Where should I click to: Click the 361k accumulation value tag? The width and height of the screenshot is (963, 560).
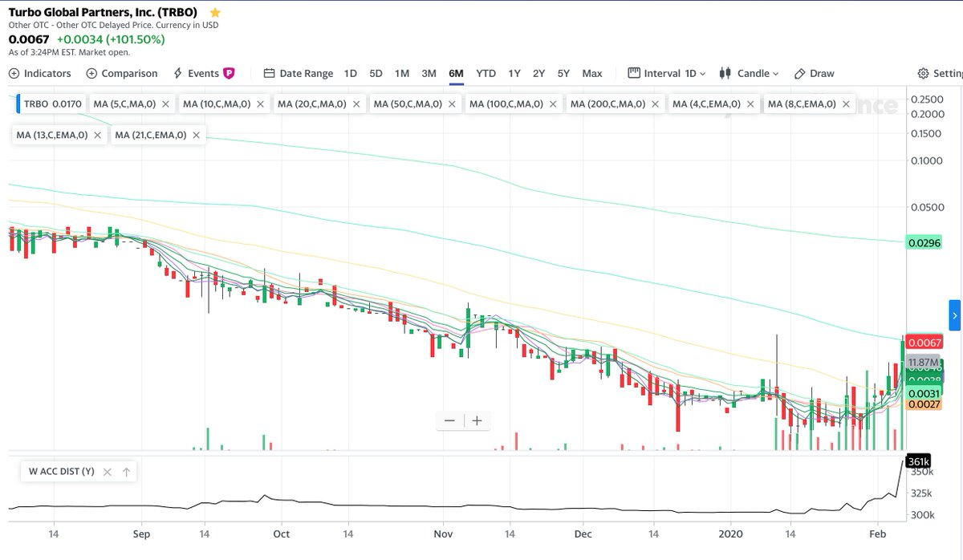(917, 462)
